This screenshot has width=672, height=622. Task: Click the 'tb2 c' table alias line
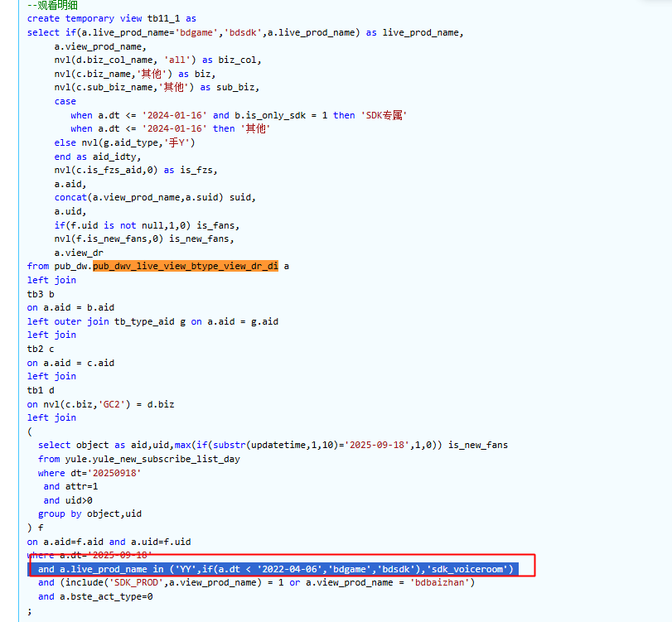[x=41, y=349]
